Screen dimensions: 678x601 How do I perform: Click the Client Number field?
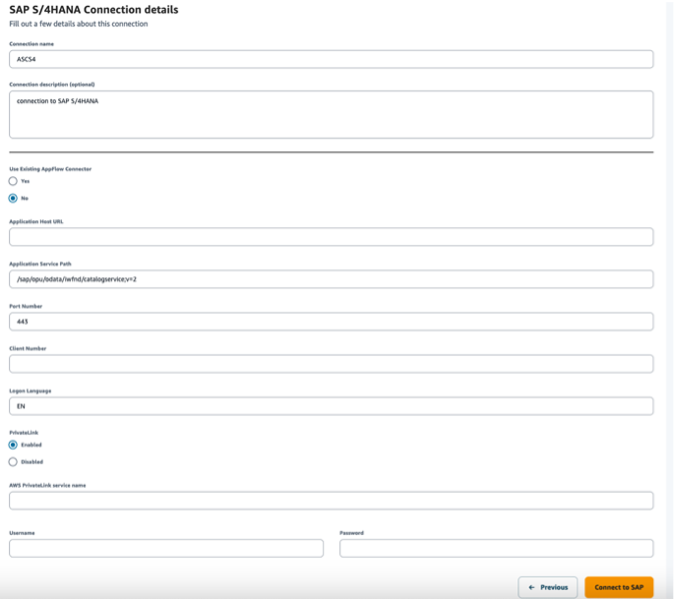tap(331, 364)
